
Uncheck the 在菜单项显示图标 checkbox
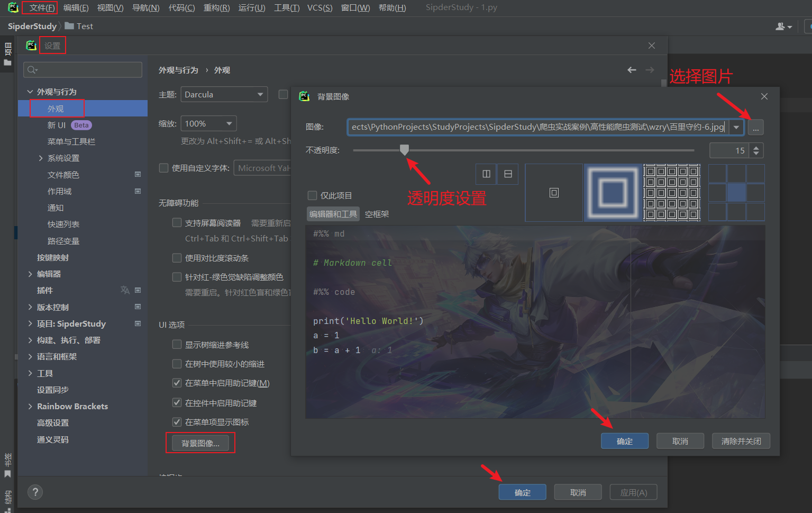click(177, 422)
